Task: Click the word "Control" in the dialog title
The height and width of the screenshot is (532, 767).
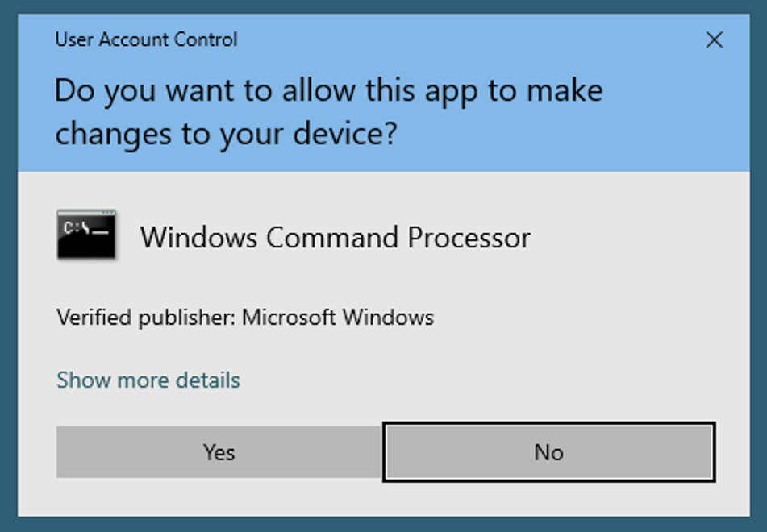Action: [x=210, y=39]
